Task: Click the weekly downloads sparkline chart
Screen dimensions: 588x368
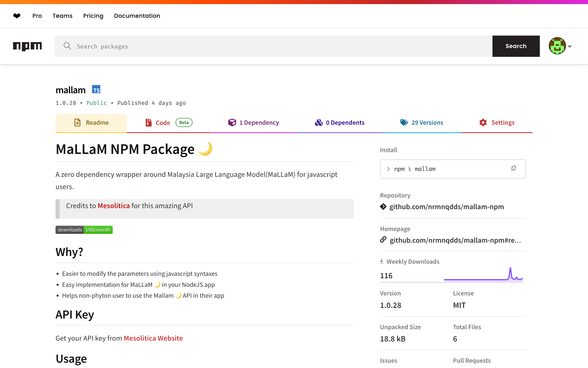Action: (483, 275)
